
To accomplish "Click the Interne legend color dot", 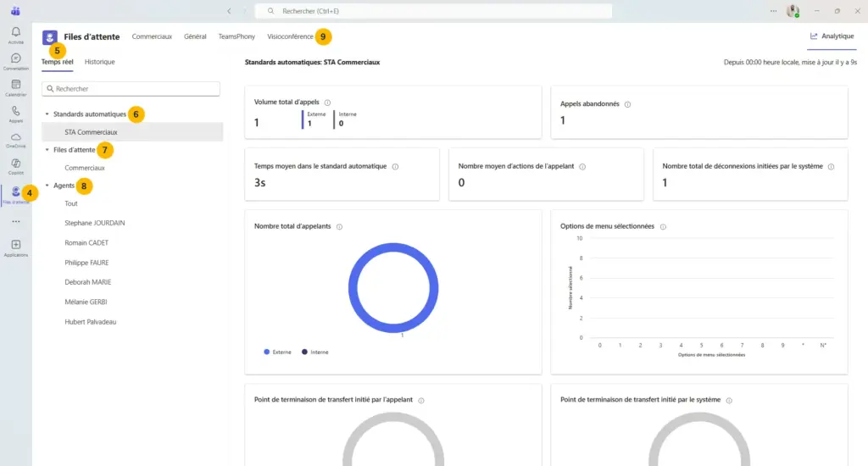I will [x=304, y=352].
